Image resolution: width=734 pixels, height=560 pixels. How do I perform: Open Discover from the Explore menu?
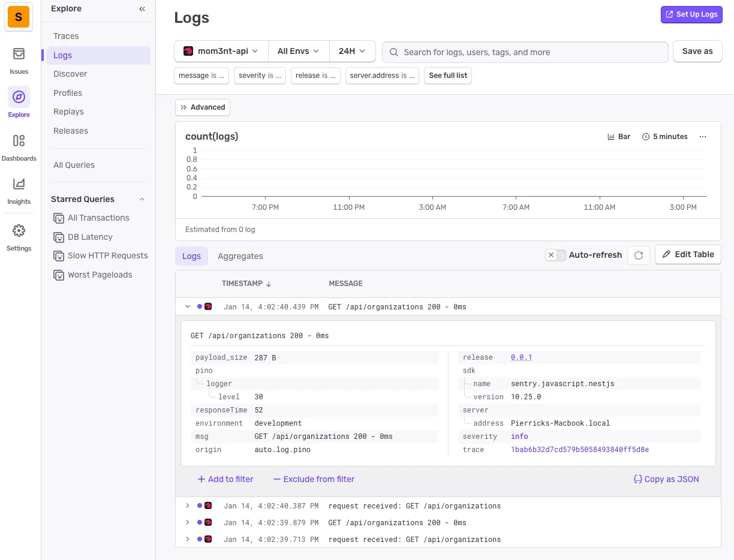point(70,74)
